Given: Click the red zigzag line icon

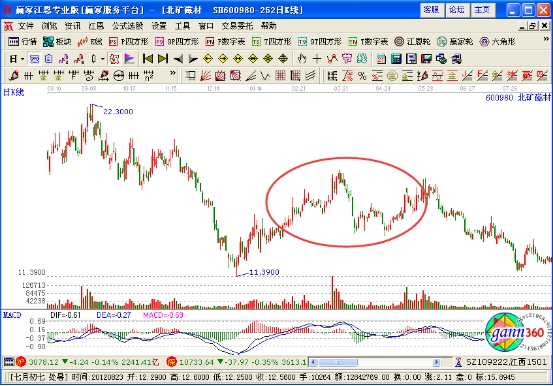Looking at the screenshot, I should point(332,59).
